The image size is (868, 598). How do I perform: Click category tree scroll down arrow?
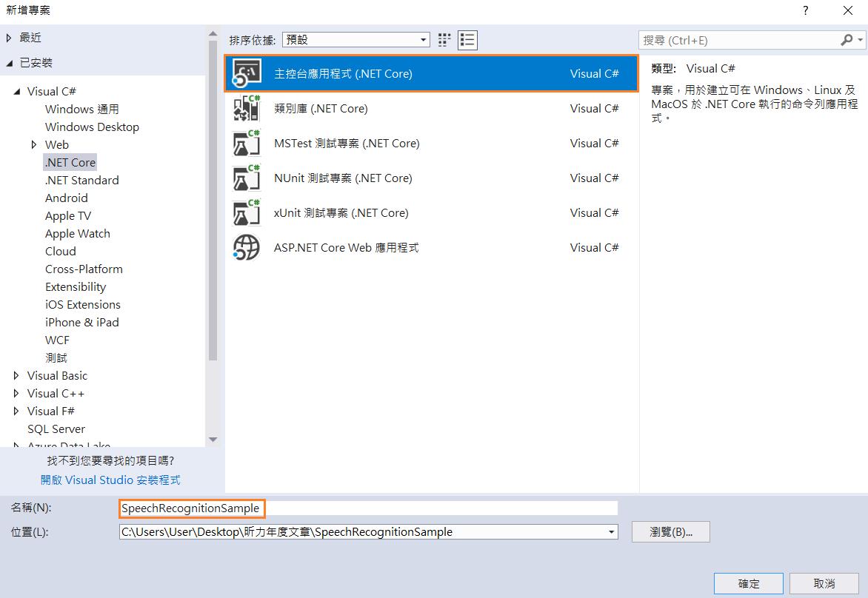[x=213, y=440]
